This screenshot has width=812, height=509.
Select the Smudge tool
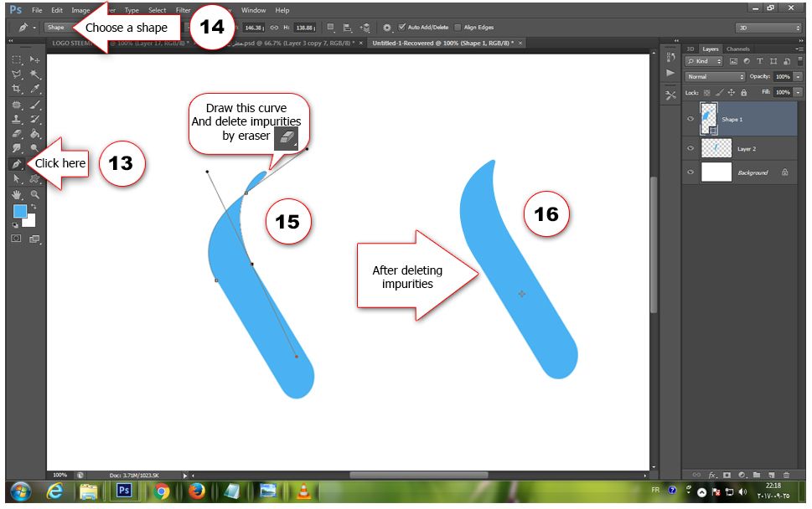tap(17, 148)
